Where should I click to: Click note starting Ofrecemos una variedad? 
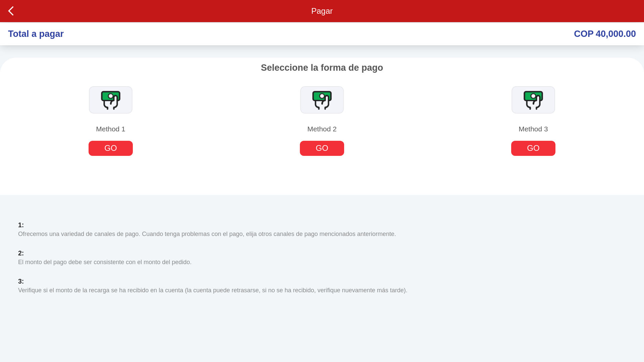point(207,234)
